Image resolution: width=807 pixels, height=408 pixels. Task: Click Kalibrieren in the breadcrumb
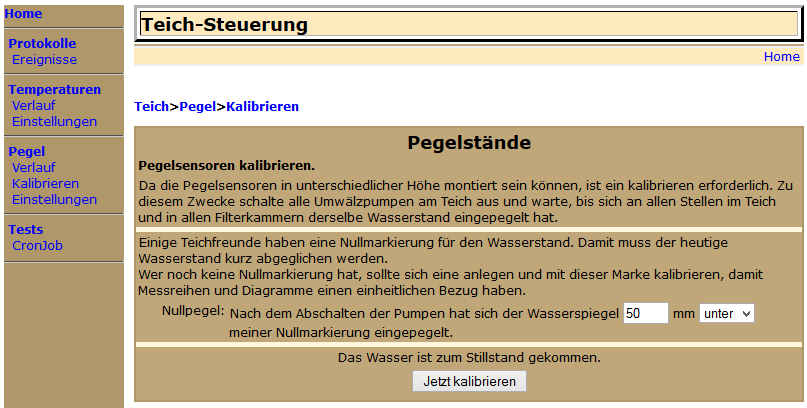point(262,106)
